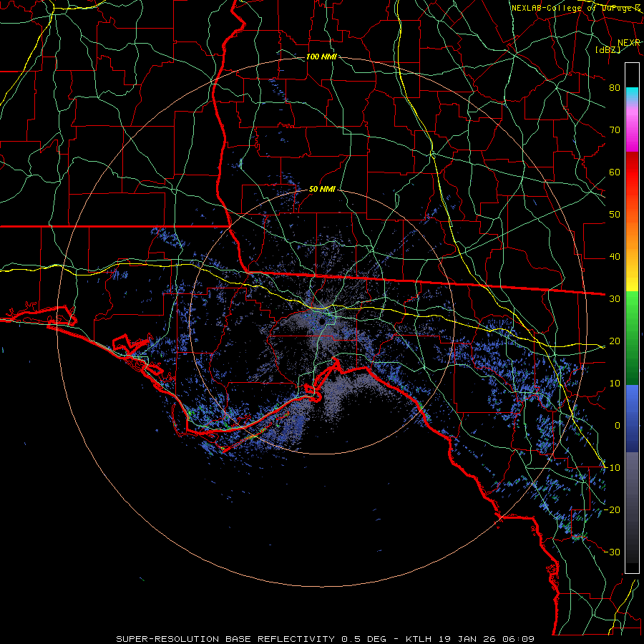Click the 60 value on dBZ scale
The image size is (644, 644).
pyautogui.click(x=615, y=172)
